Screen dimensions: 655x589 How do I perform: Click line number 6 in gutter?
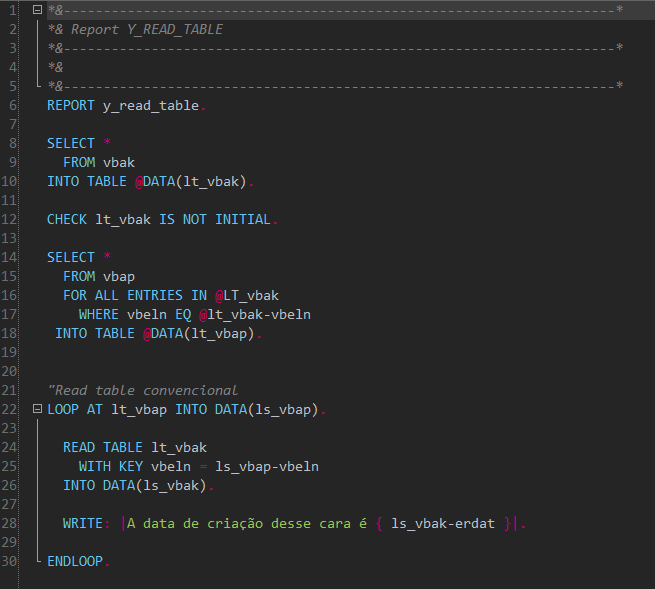click(x=13, y=105)
